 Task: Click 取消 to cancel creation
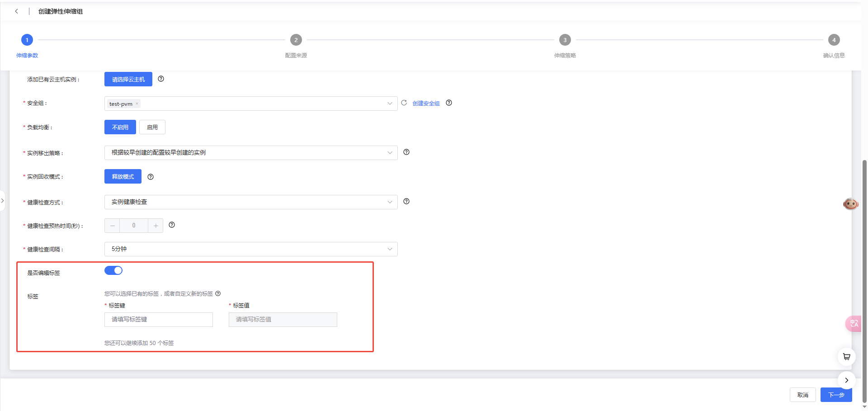pyautogui.click(x=803, y=395)
